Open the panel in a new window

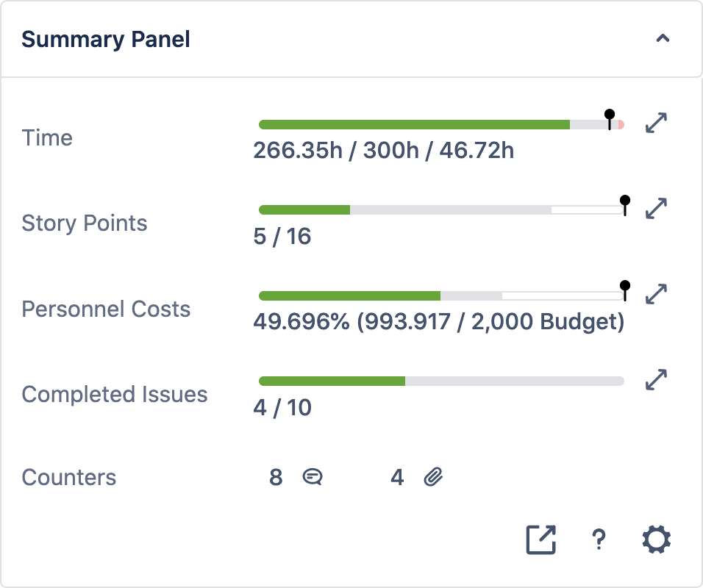coord(540,538)
